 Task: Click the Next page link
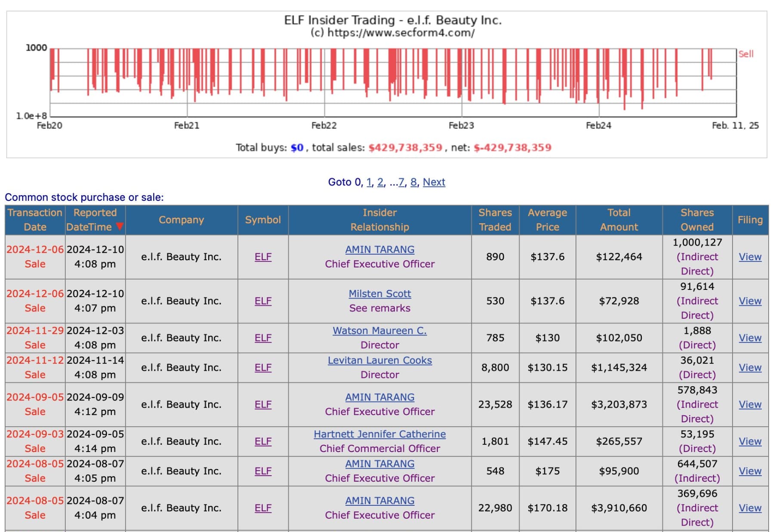(x=434, y=182)
